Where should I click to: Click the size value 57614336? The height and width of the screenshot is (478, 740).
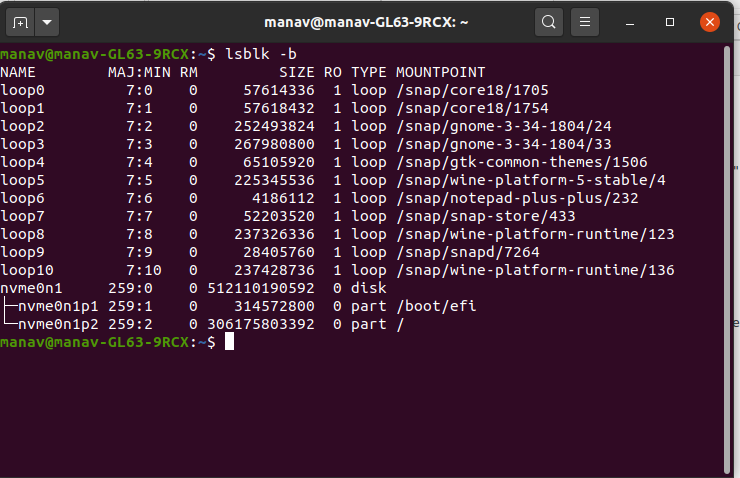click(x=278, y=90)
